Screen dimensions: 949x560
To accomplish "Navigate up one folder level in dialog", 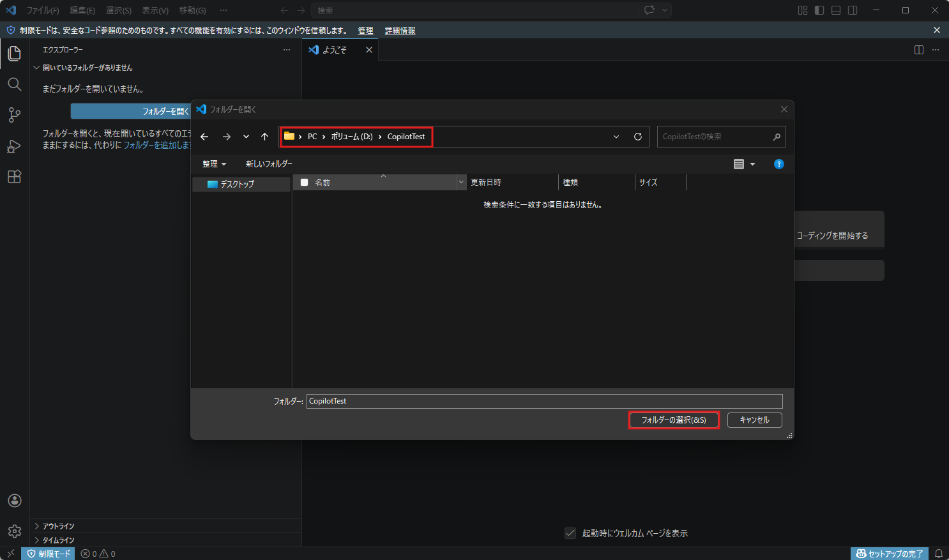I will pyautogui.click(x=264, y=137).
